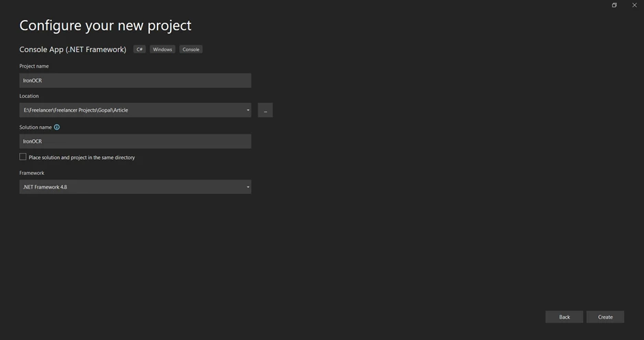Click the Windows platform tag
Image resolution: width=644 pixels, height=340 pixels.
[162, 49]
